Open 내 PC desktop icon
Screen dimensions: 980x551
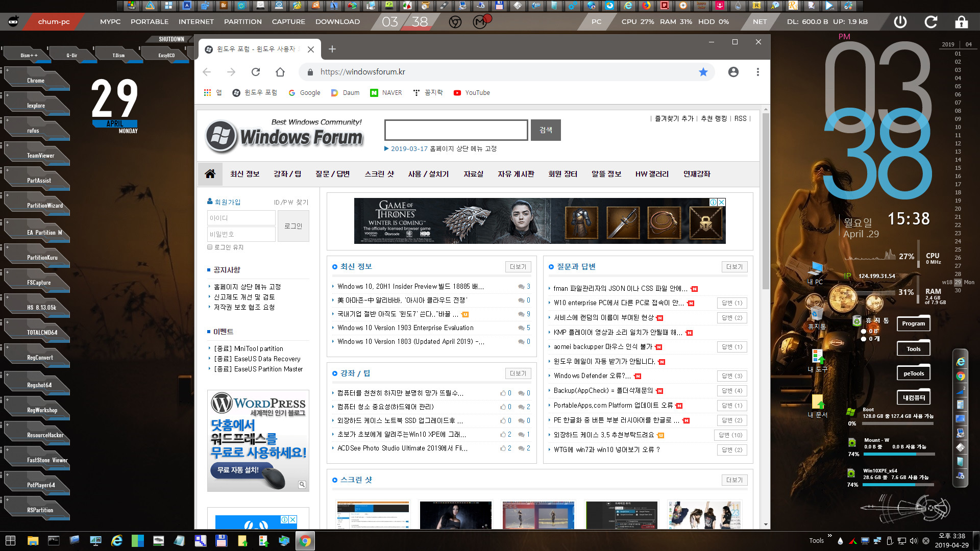815,272
